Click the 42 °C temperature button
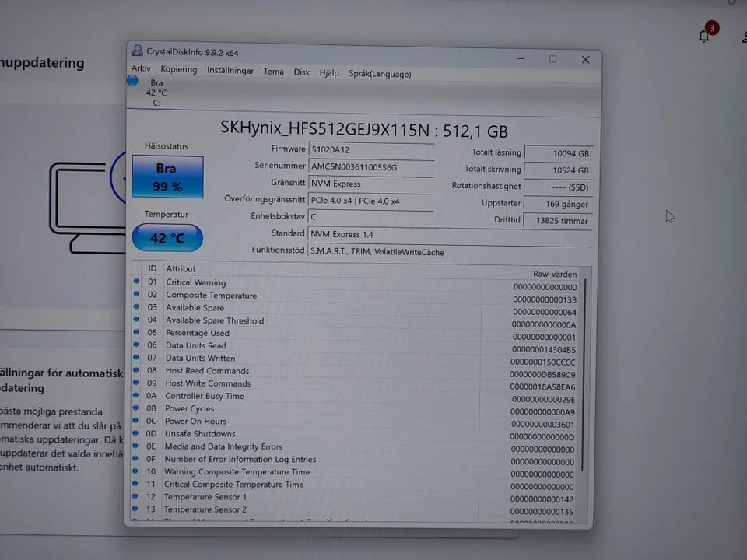 point(167,238)
